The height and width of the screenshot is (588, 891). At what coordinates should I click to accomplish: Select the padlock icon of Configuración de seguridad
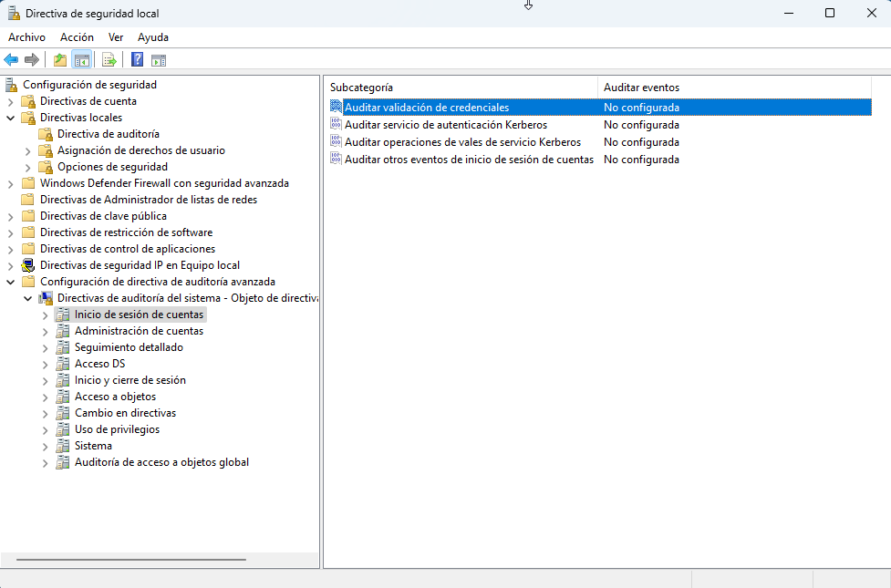[x=10, y=84]
